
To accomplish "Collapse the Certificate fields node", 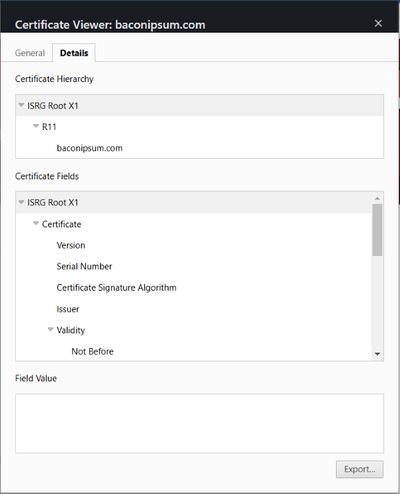I will point(36,223).
